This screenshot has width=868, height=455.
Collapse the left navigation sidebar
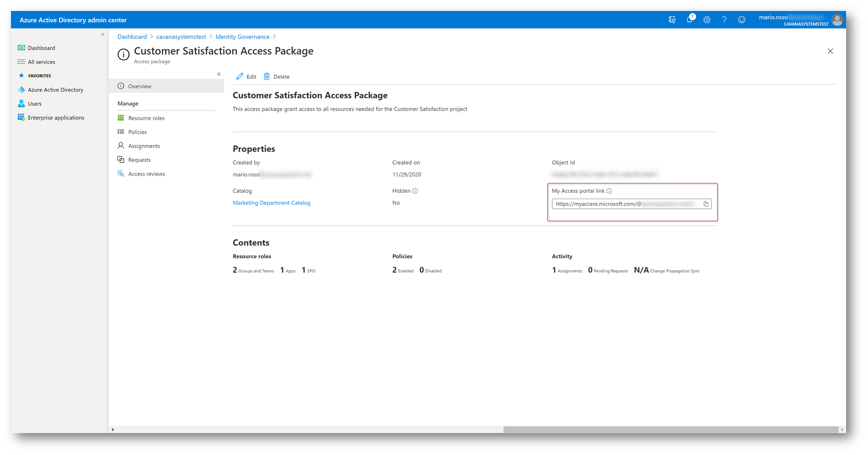click(103, 34)
